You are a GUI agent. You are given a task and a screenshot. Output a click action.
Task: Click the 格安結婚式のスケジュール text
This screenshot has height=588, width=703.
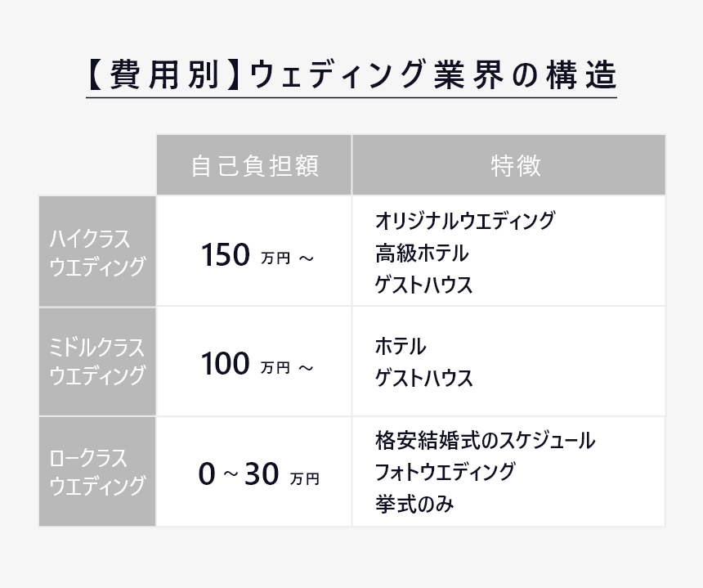click(x=486, y=440)
